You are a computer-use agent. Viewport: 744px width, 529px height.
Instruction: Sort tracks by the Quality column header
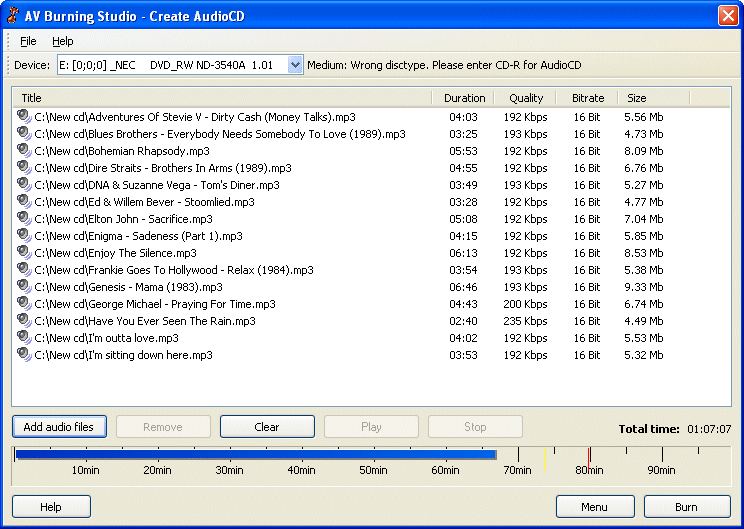click(526, 98)
